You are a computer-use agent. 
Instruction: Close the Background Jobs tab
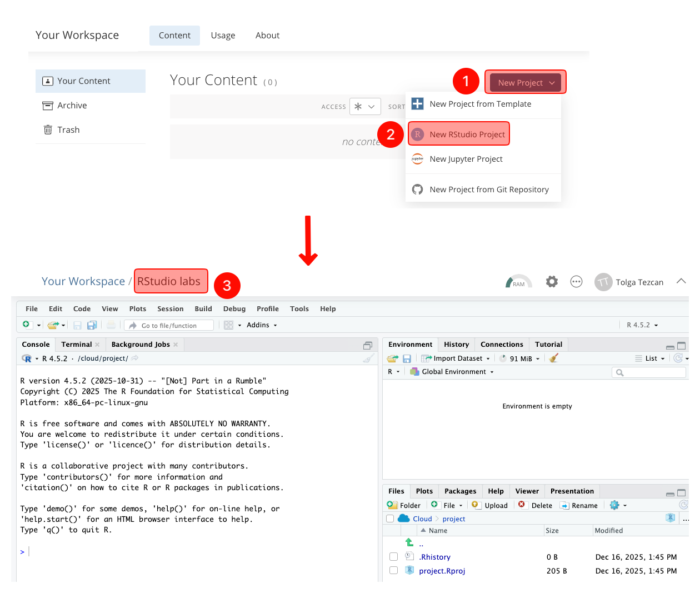176,345
